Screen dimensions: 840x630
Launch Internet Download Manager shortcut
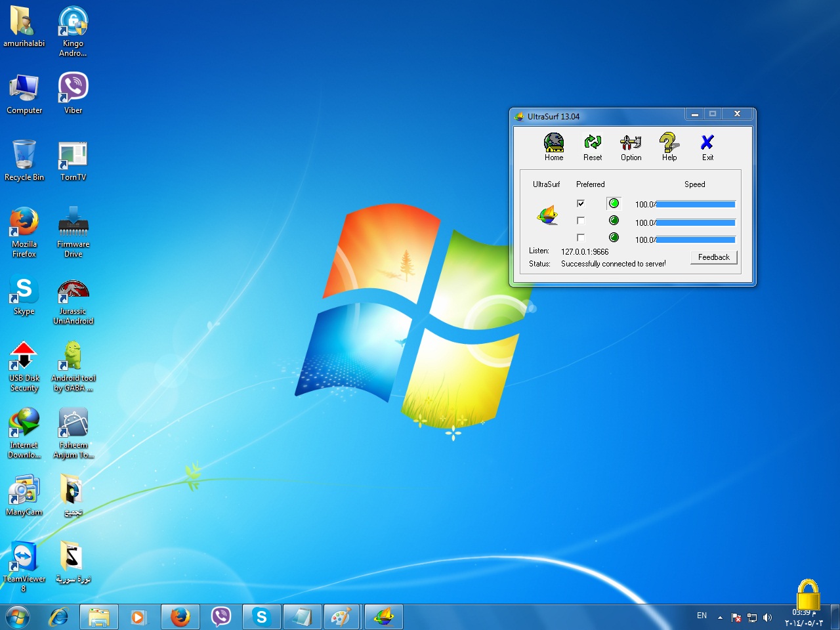24,433
